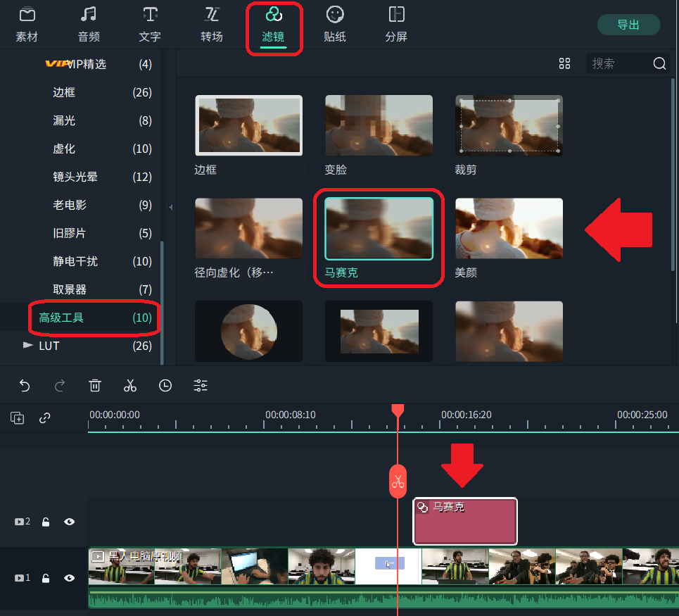Click the 搜索 search field
Screen dimensions: 679x616
coord(619,63)
